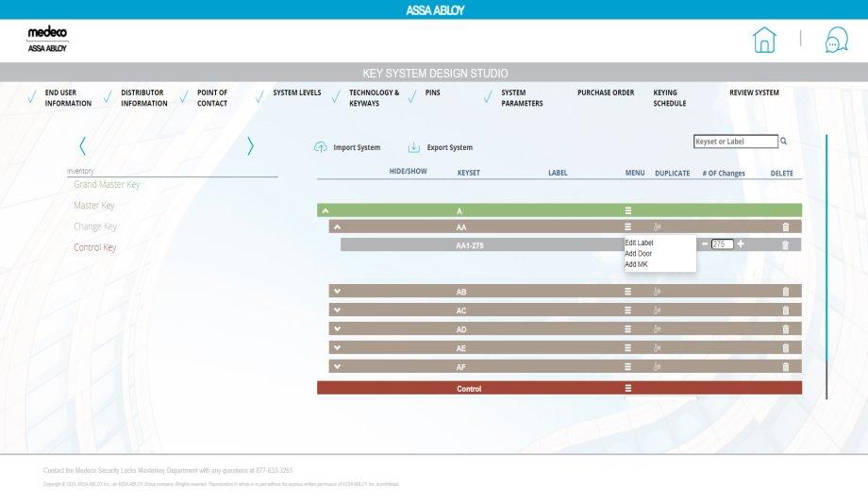
Task: Open the hamburger menu for keyset AA
Action: click(x=627, y=226)
